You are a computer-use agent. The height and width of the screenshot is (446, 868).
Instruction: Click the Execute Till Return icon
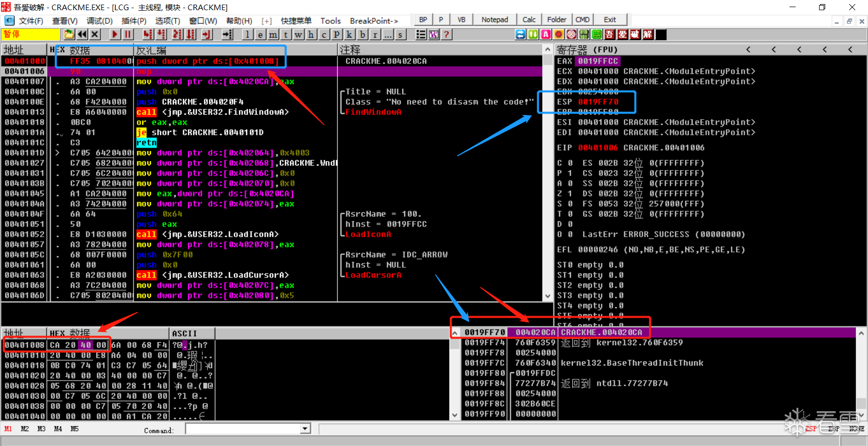coord(206,34)
